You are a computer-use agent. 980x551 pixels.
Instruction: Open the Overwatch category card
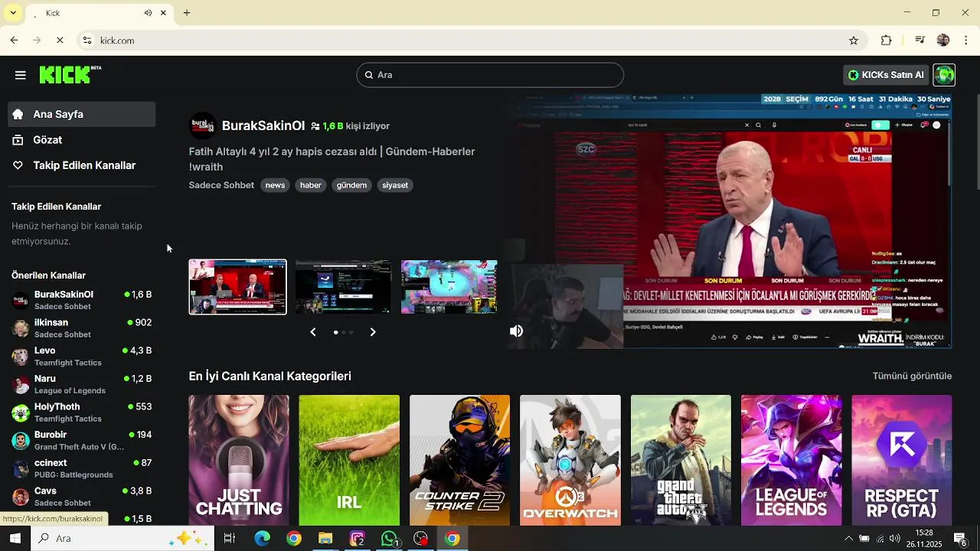click(570, 460)
